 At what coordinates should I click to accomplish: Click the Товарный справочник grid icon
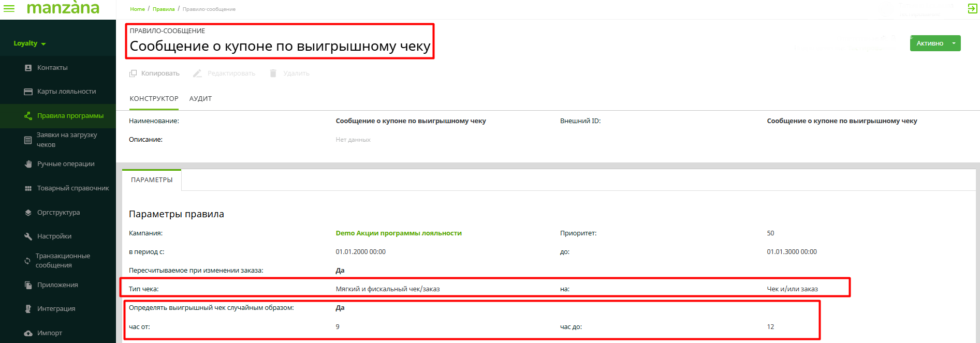[28, 188]
